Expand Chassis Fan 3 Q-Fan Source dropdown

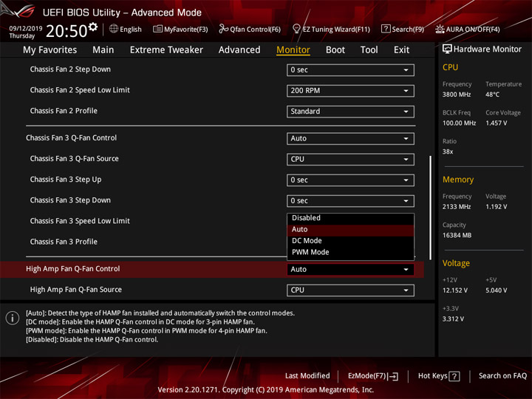coord(350,159)
